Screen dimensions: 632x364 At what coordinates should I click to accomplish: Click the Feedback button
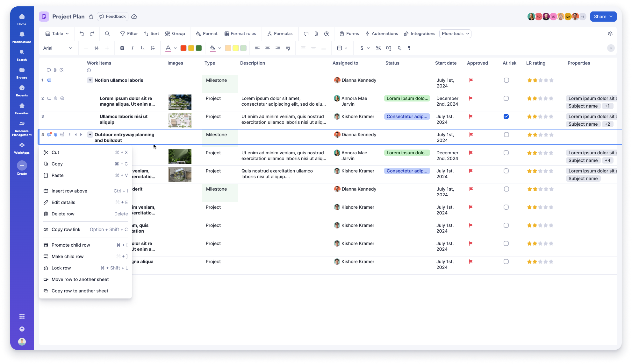112,16
